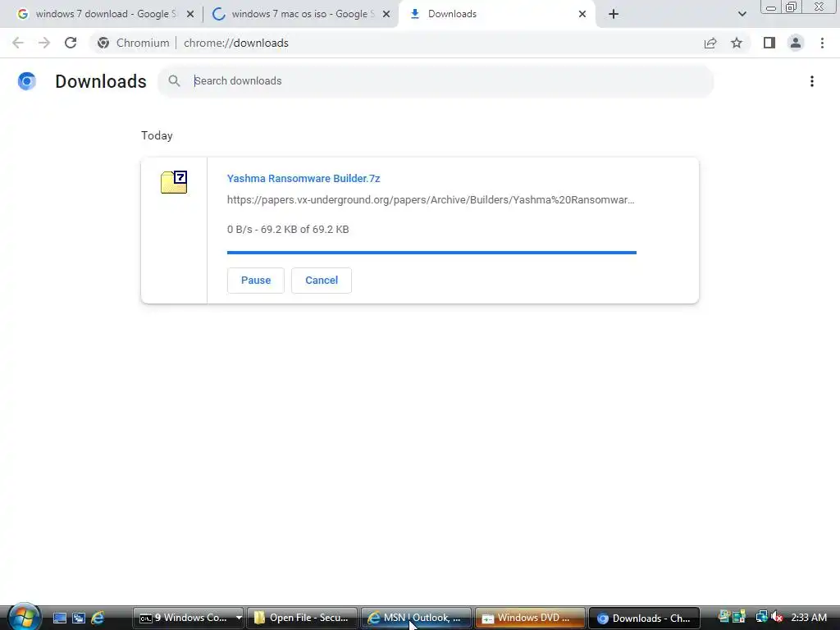Screen dimensions: 840x630
Task: Select the Downloads tab
Action: point(495,14)
